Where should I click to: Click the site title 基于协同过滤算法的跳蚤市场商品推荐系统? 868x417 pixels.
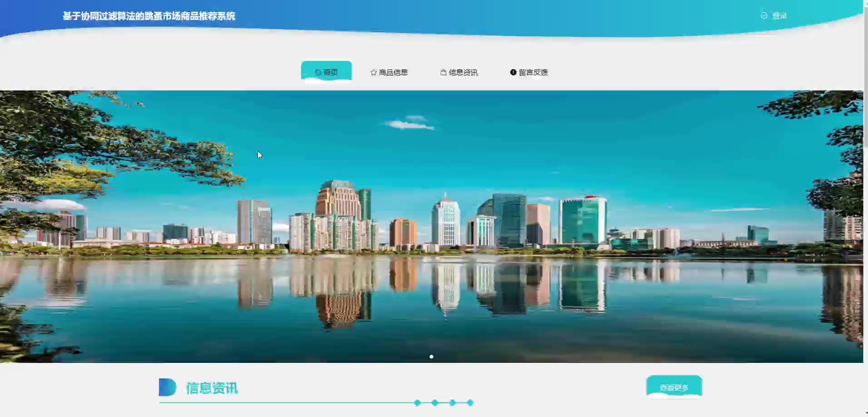(149, 16)
